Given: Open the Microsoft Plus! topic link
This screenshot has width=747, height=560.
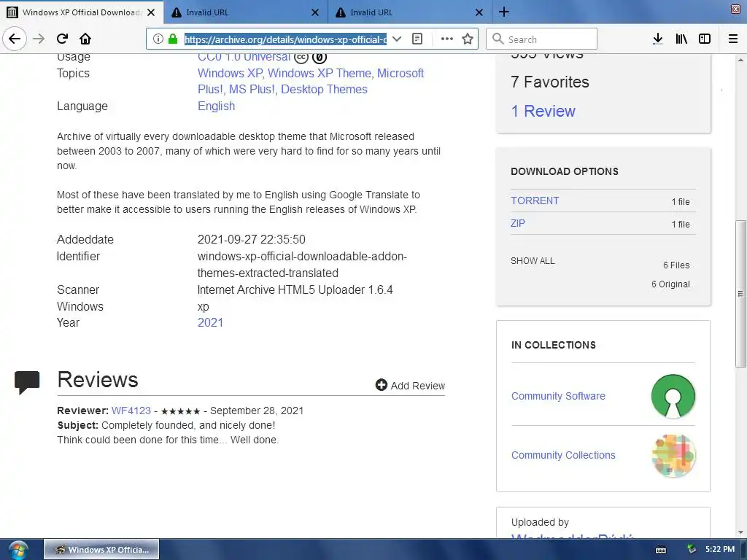Looking at the screenshot, I should point(311,82).
